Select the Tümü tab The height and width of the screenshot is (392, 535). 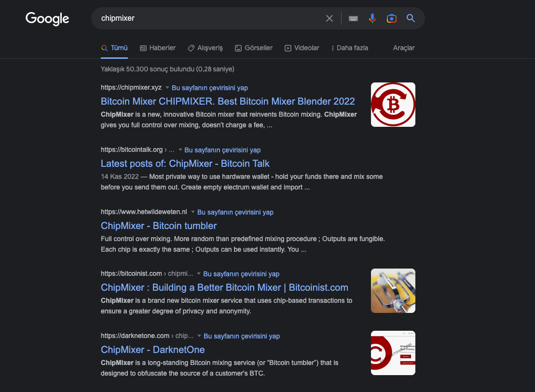114,48
